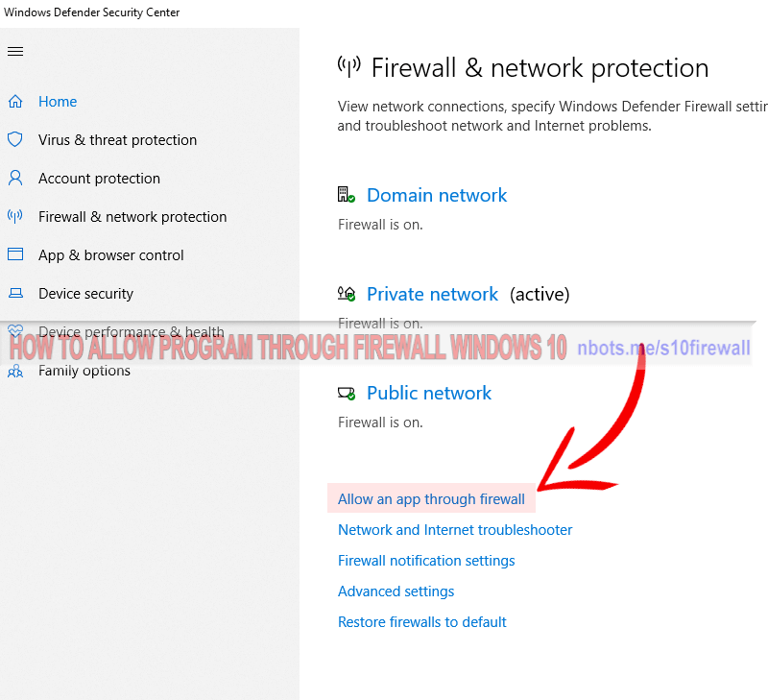
Task: Go to Home in the sidebar
Action: click(x=58, y=102)
